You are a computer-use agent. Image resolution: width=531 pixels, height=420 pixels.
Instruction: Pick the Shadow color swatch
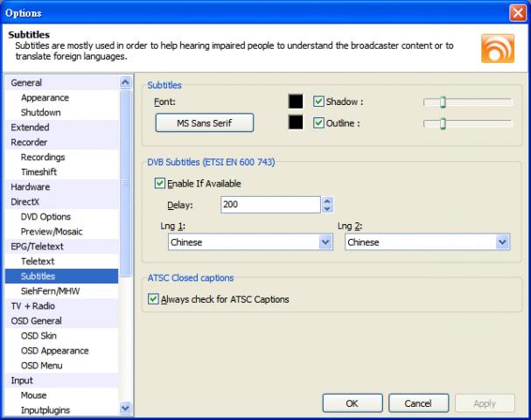297,102
